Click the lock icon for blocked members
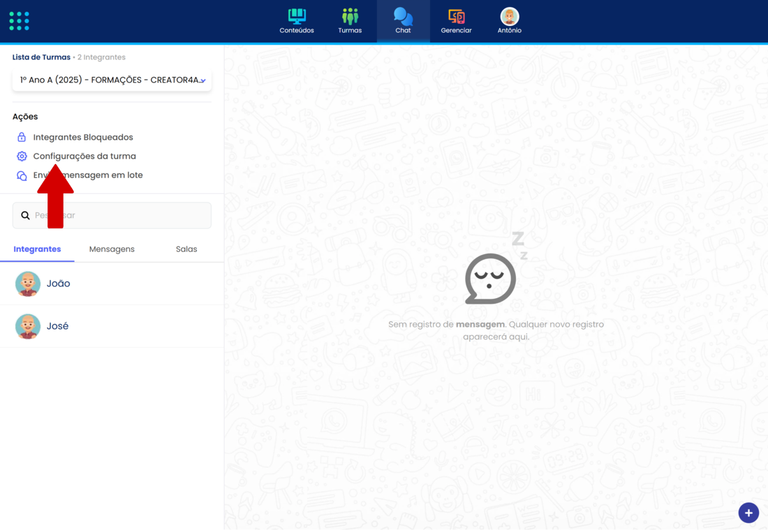This screenshot has height=532, width=768. [22, 138]
